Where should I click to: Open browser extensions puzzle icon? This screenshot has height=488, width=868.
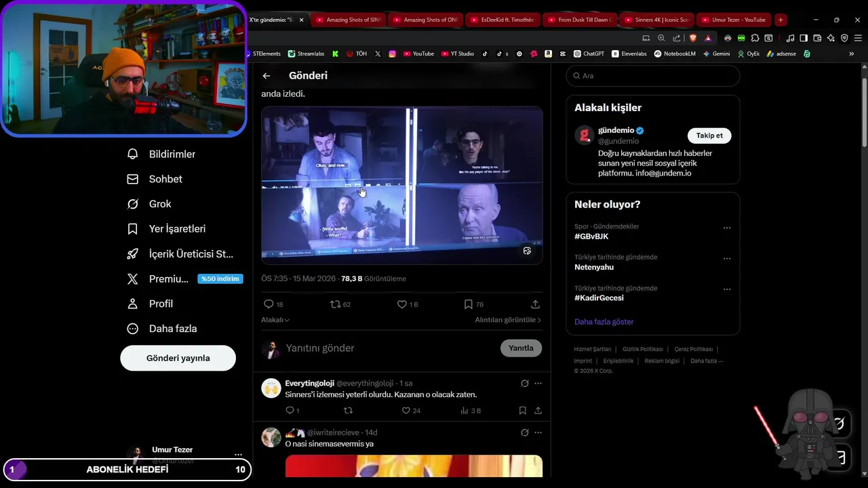(x=755, y=38)
